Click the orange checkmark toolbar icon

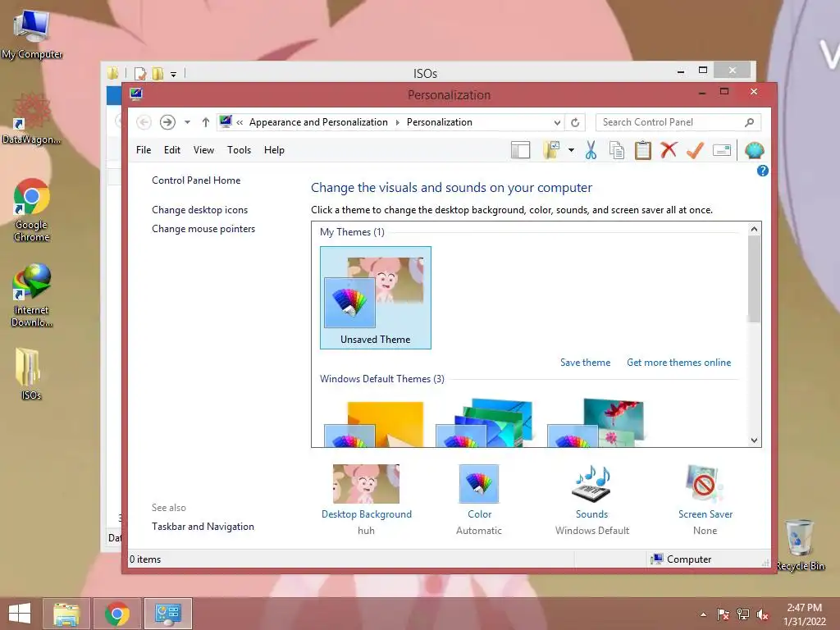(695, 151)
